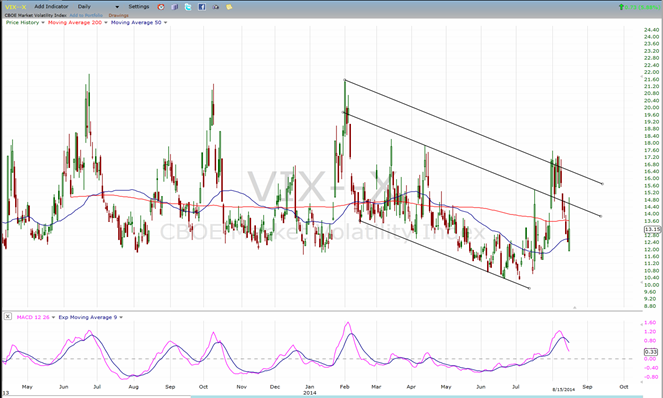Click the 13.15 current price label

click(x=651, y=229)
